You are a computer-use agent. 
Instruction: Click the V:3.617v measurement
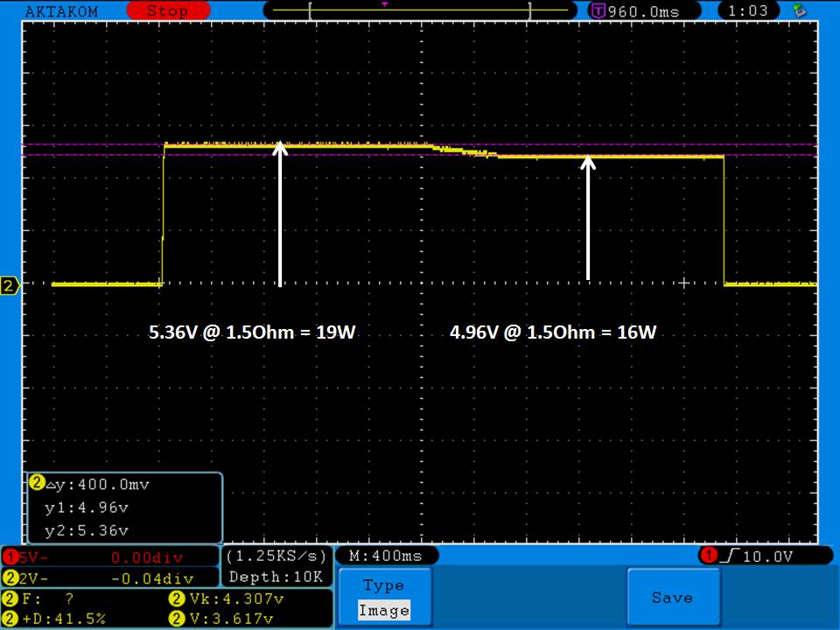point(221,619)
